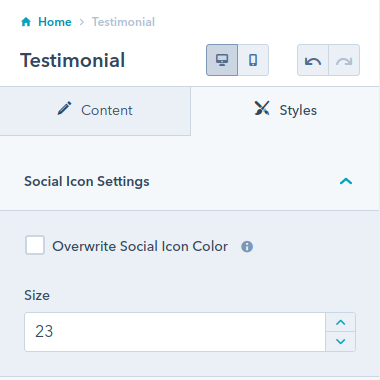Switch to desktop preview mode
The height and width of the screenshot is (380, 380).
(222, 60)
